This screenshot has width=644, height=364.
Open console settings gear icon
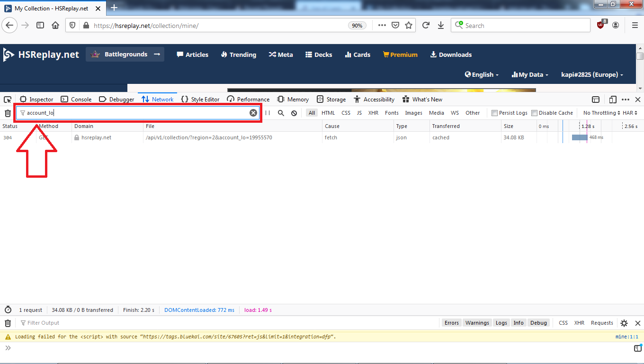tap(624, 323)
